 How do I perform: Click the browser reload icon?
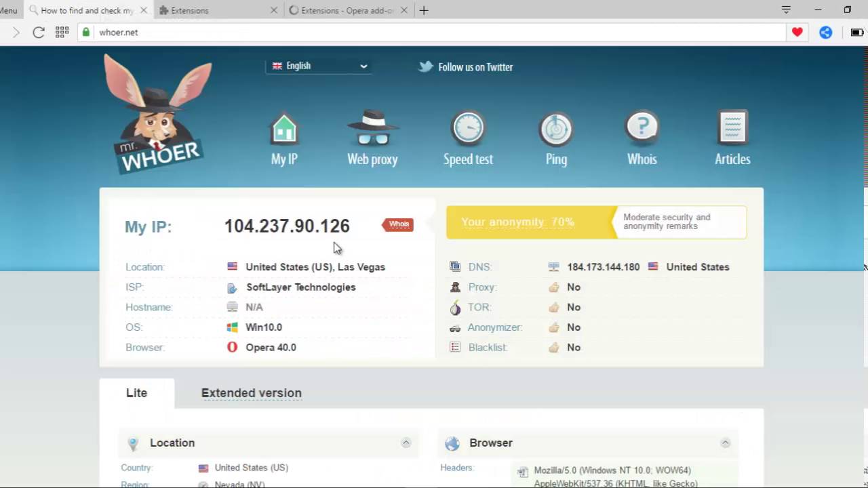[x=39, y=32]
